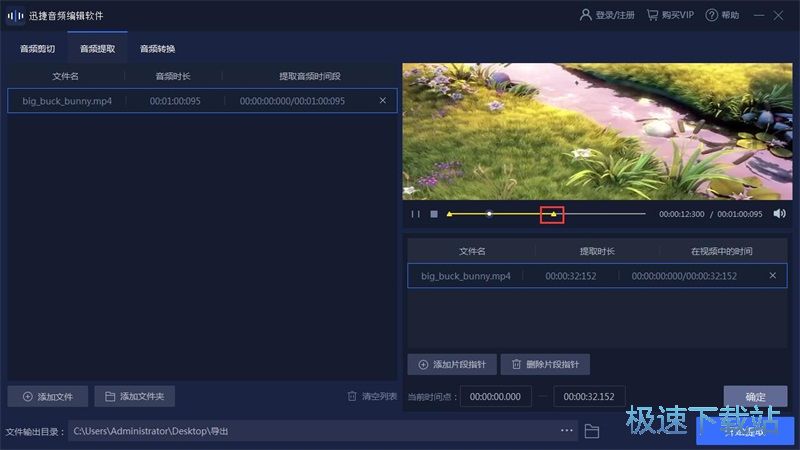Pause the video playback
The width and height of the screenshot is (800, 450).
pos(416,214)
